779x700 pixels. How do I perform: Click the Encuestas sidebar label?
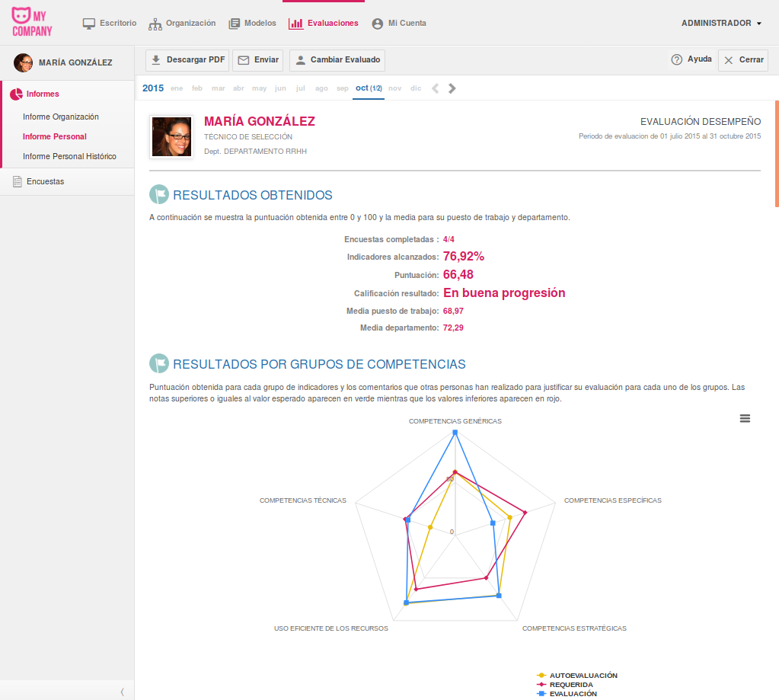45,182
